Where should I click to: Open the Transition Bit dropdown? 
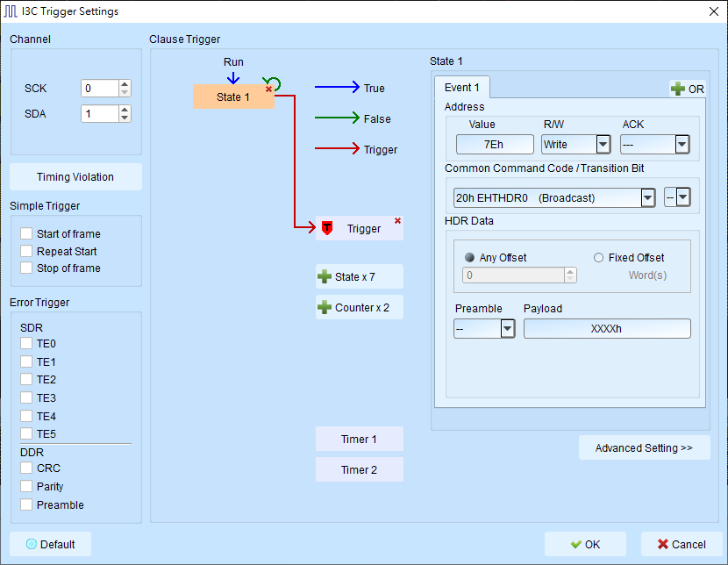pyautogui.click(x=682, y=197)
